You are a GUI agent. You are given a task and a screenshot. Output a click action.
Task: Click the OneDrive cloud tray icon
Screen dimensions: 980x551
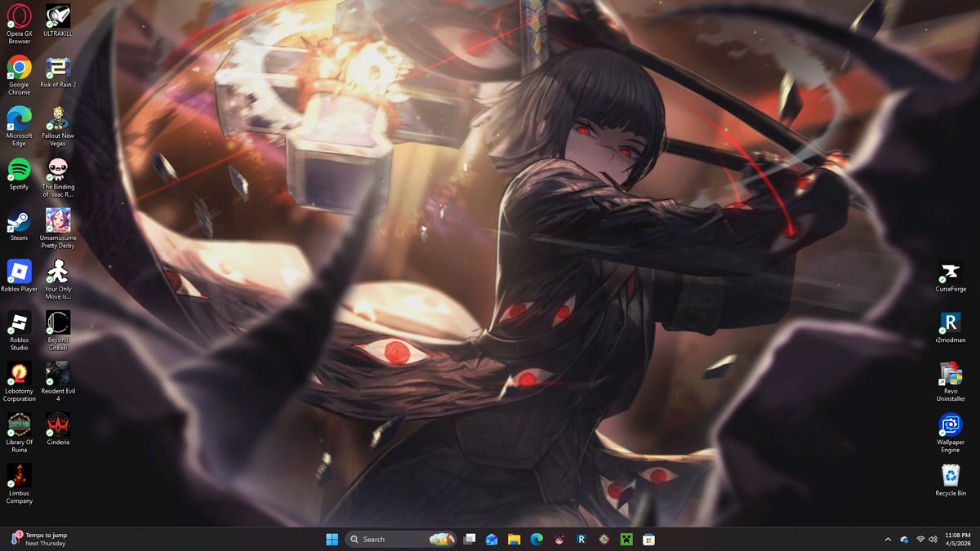[904, 539]
